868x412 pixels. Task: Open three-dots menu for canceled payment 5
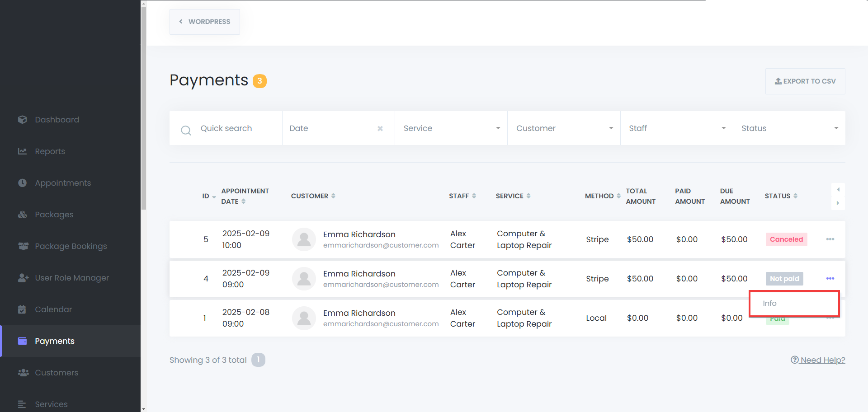[x=830, y=239]
